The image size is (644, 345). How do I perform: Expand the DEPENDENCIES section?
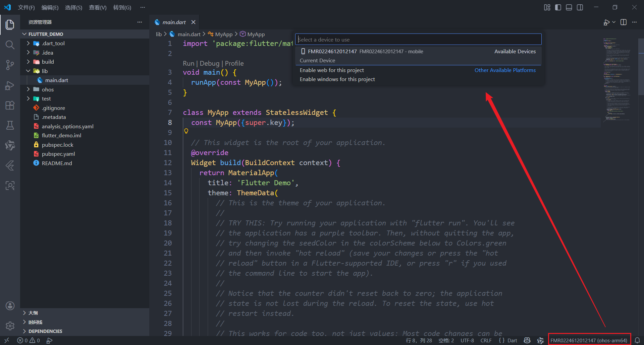point(85,331)
